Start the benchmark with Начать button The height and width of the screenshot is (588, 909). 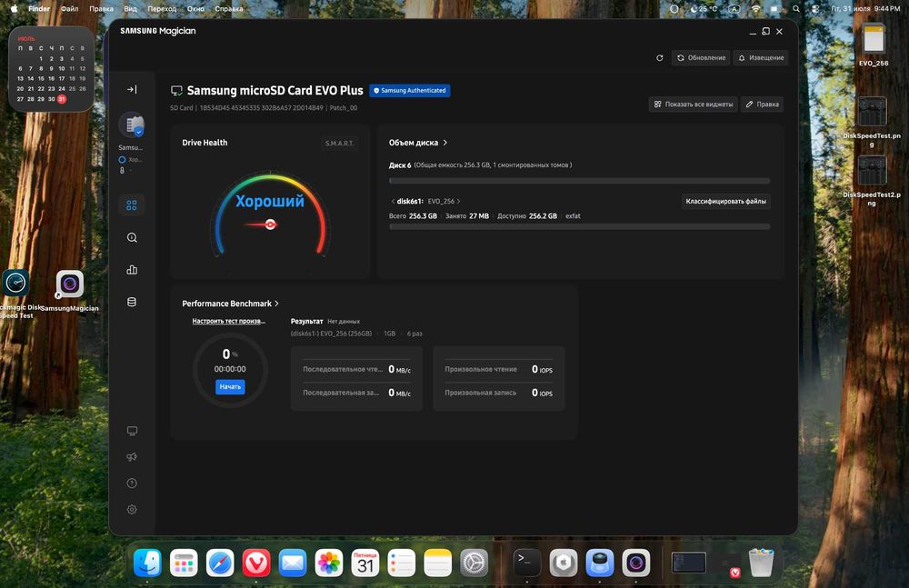pyautogui.click(x=230, y=387)
